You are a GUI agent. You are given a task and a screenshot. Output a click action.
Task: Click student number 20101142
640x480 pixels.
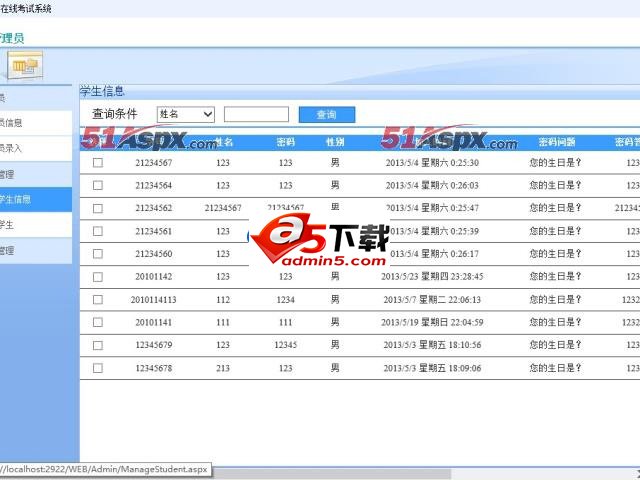click(153, 277)
